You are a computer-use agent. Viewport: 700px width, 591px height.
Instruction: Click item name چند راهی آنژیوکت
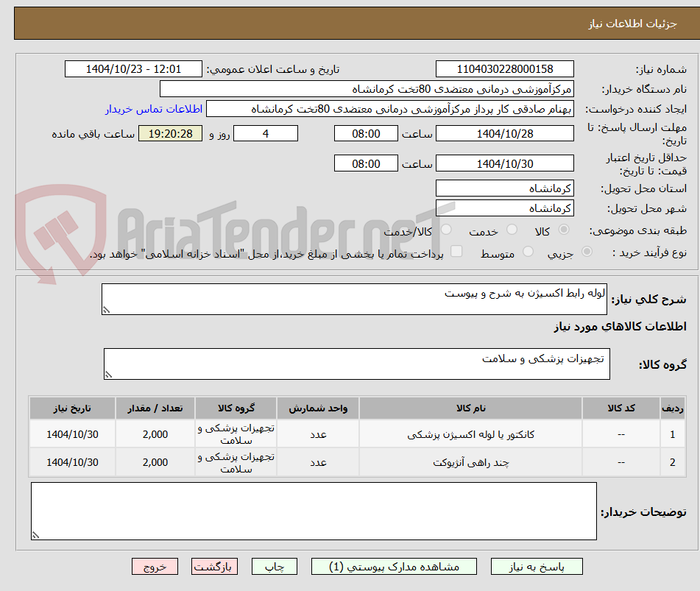point(470,462)
